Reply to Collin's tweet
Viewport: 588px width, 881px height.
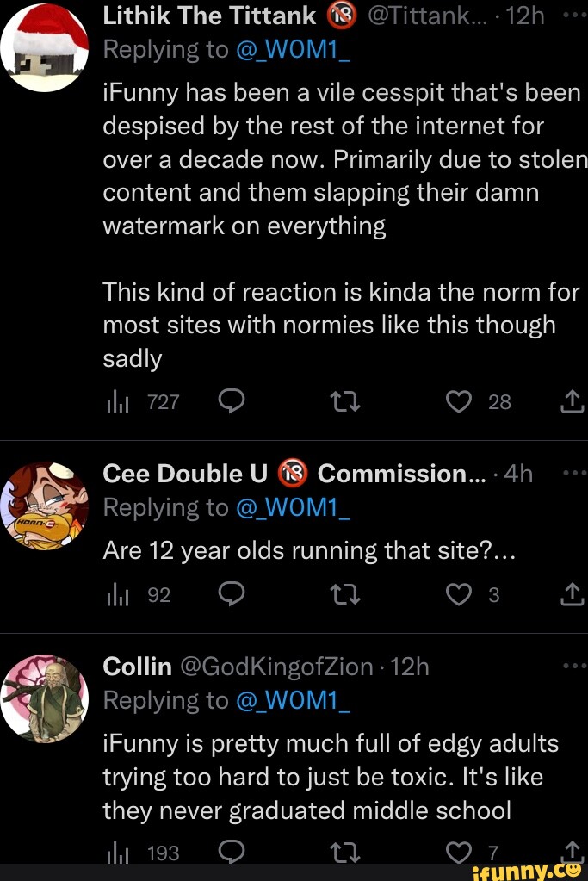point(232,852)
